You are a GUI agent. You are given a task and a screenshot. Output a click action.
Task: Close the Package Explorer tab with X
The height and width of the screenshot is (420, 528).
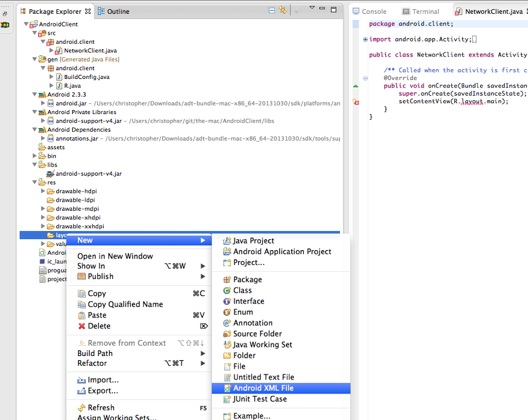88,11
